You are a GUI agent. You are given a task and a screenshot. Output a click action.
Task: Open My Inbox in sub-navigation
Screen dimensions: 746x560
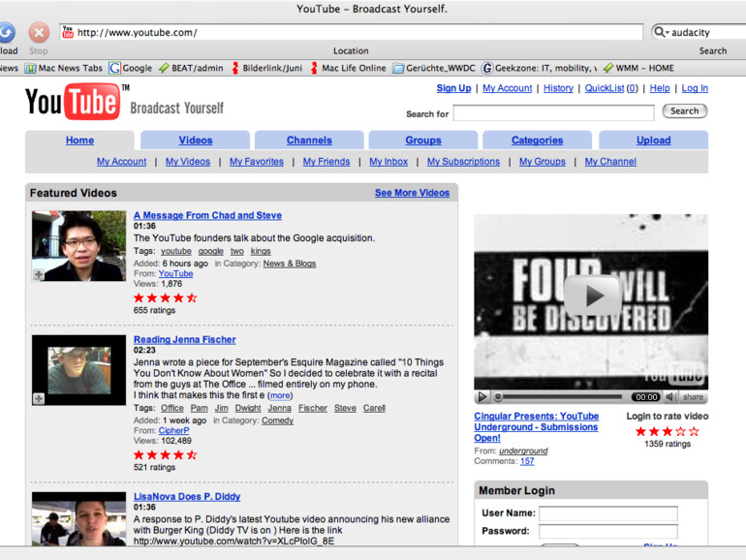[x=389, y=162]
